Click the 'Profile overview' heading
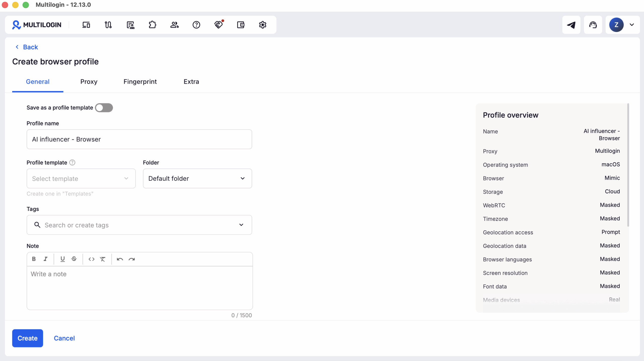Screen dimensions: 644x361 [x=510, y=115]
